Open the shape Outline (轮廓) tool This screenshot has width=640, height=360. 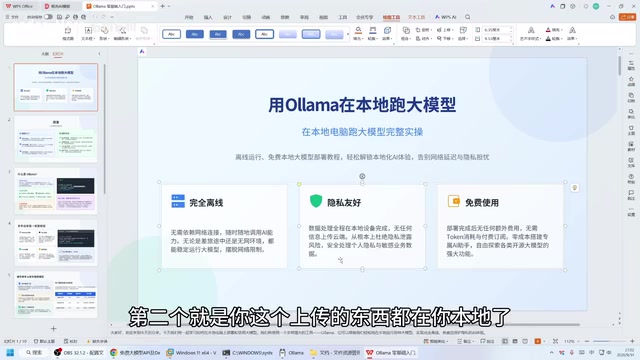coord(373,33)
